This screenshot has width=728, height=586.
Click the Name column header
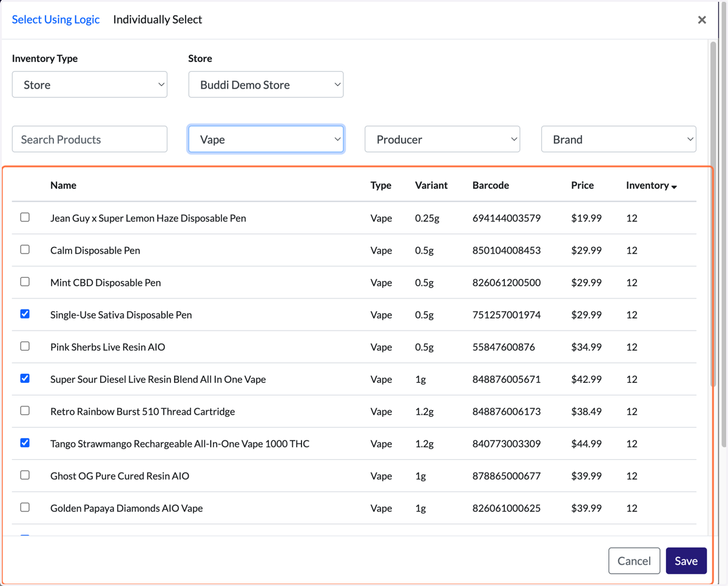point(63,186)
